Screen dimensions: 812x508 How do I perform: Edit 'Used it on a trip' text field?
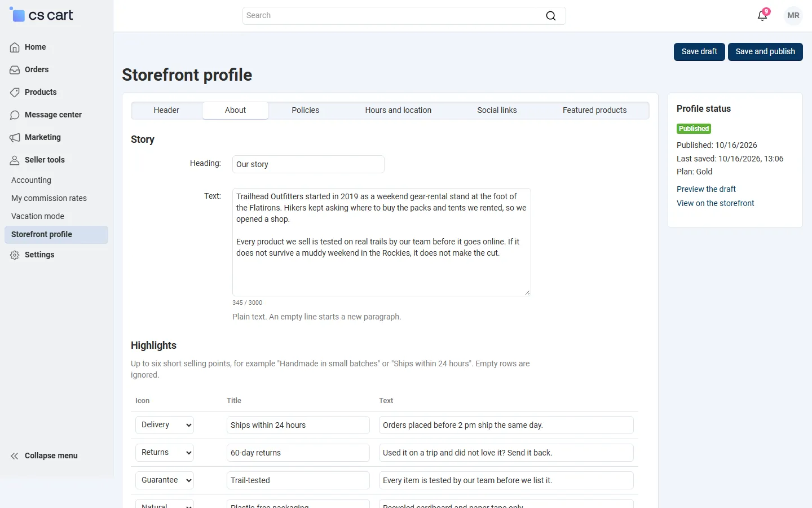tap(506, 453)
